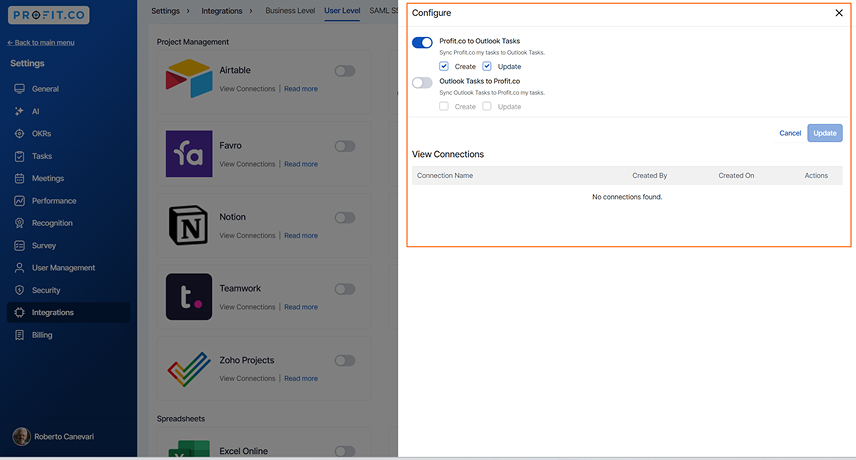Click the Notion logo
This screenshot has height=460, width=856.
(188, 225)
